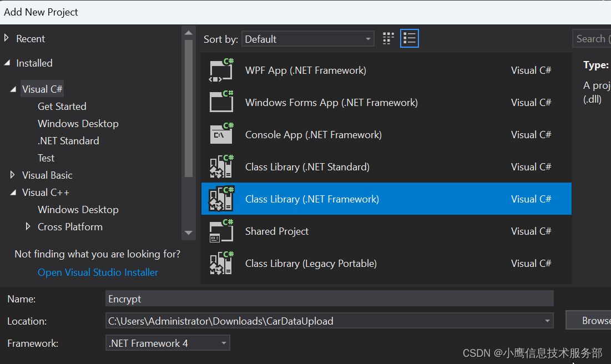The image size is (611, 364).
Task: Open the .NET Standard template category
Action: point(68,140)
